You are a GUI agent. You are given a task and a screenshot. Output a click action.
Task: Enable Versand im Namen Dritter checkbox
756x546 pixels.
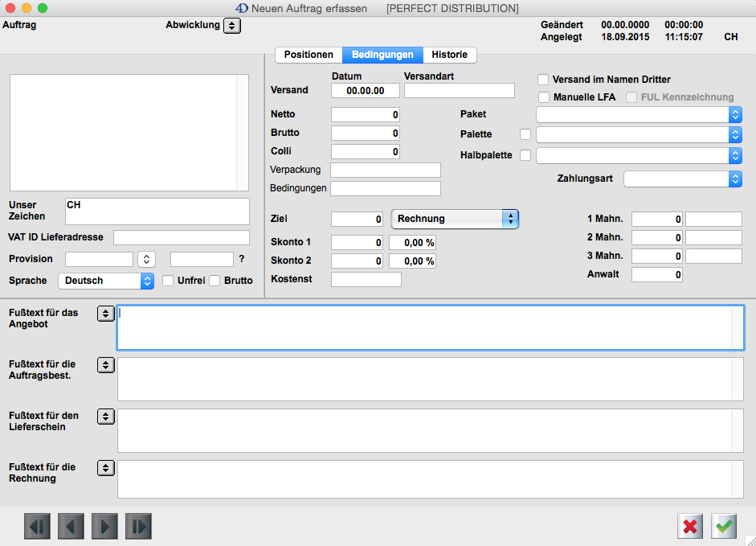(543, 80)
